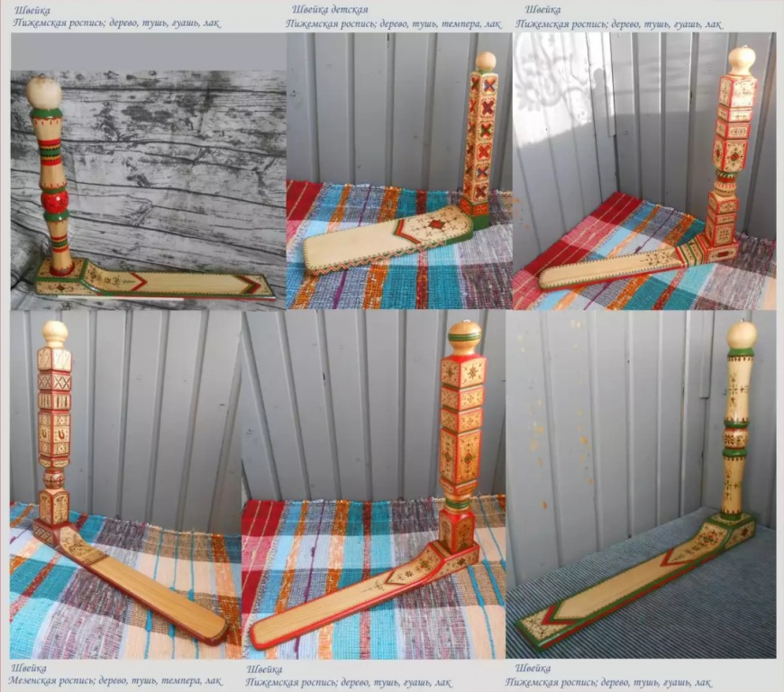Click the caption 'Пижемская роспись; дерево, тушь, темпера, лак'
The height and width of the screenshot is (692, 784).
(x=394, y=24)
